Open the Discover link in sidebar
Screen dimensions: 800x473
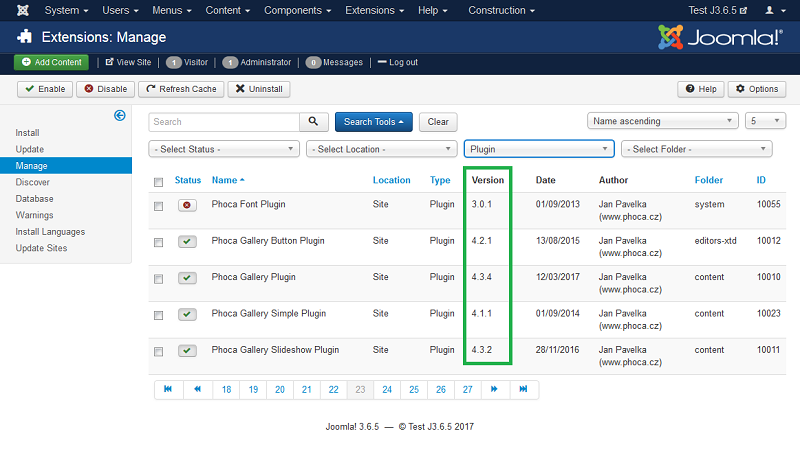(x=33, y=182)
